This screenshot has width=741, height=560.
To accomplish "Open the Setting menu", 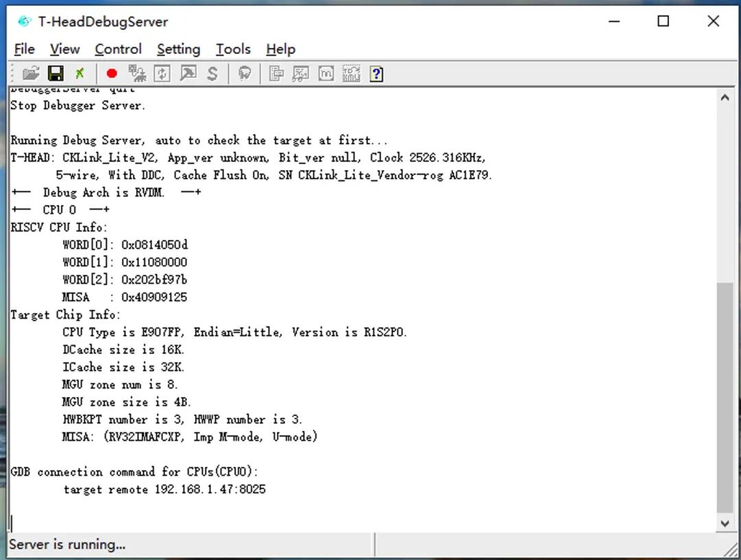I will pos(178,49).
